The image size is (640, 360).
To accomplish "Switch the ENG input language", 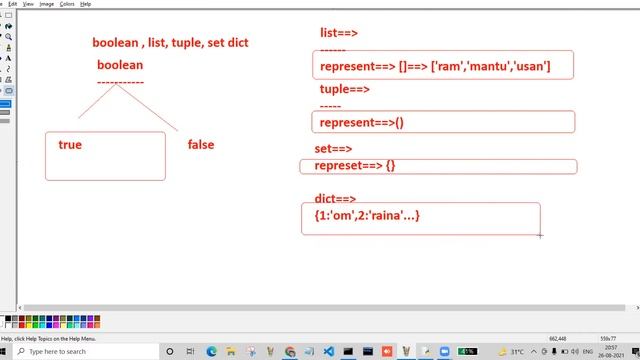I will pyautogui.click(x=588, y=351).
